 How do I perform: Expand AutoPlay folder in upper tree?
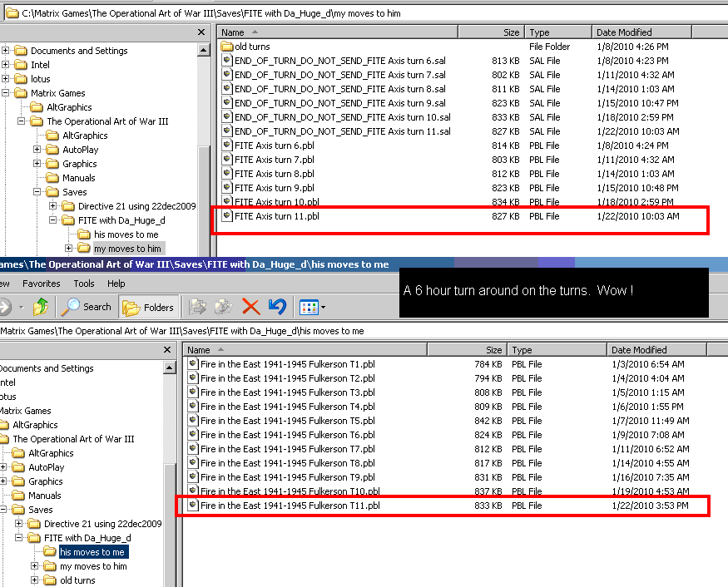(x=37, y=150)
